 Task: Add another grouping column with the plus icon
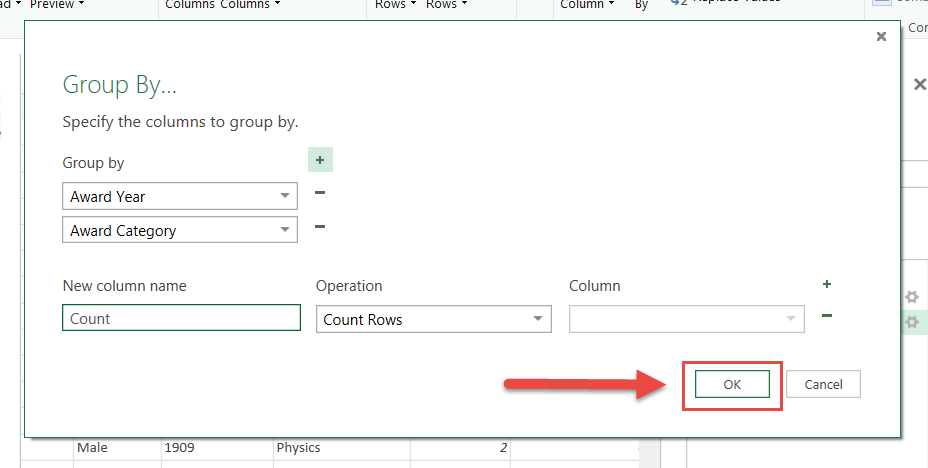320,160
